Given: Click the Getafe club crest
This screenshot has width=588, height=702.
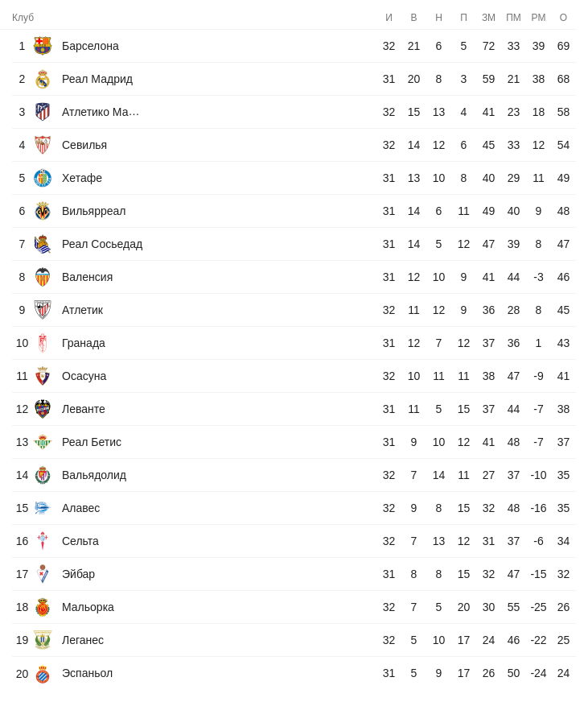Looking at the screenshot, I should tap(43, 178).
